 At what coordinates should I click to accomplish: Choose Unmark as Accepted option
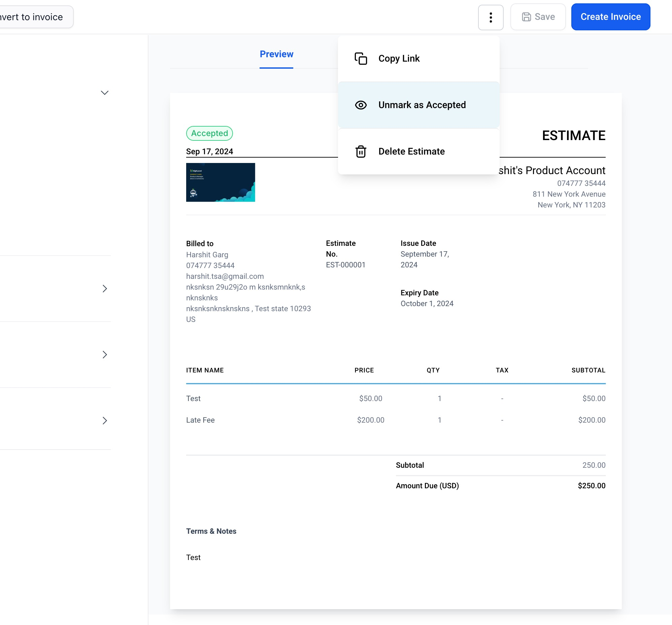coord(422,105)
